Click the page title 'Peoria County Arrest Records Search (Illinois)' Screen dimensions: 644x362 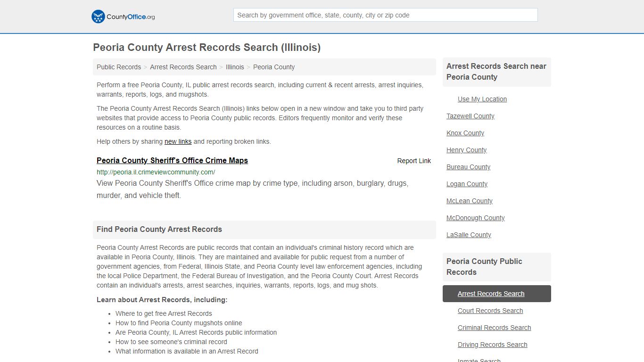pyautogui.click(x=206, y=48)
